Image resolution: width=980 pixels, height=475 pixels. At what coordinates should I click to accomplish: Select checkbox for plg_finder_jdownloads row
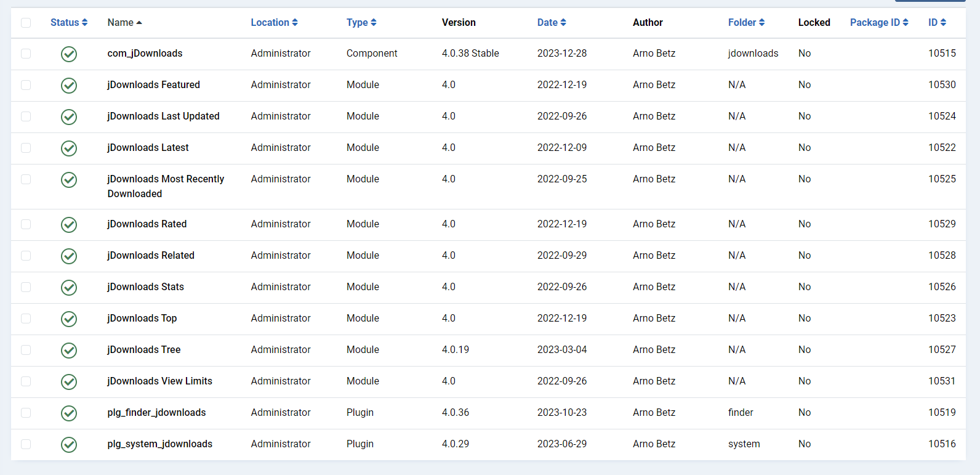[x=26, y=413]
